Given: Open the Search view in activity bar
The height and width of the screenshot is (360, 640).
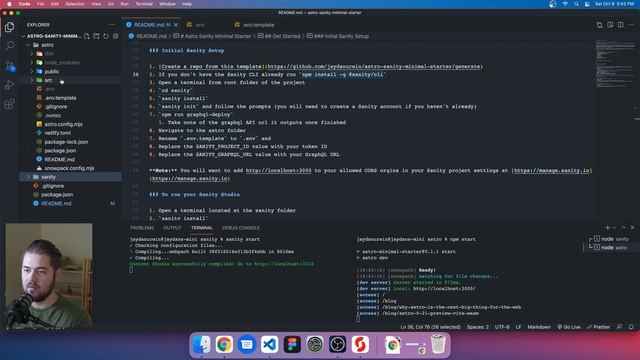Looking at the screenshot, I should 9,46.
